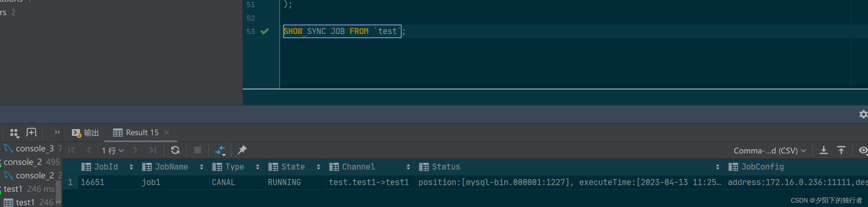Screen dimensions: 868x207
Task: Click the compare/transpose blue arrows icon
Action: [x=220, y=150]
